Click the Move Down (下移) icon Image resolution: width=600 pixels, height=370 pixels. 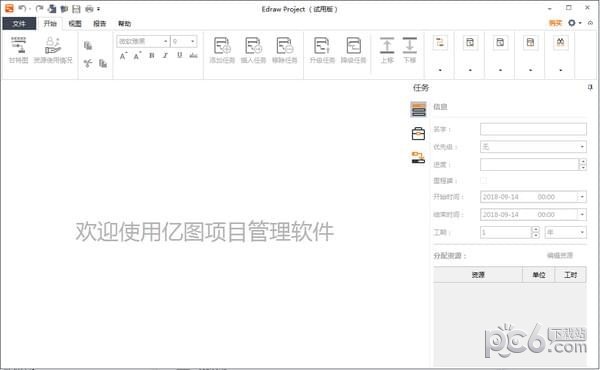pos(409,50)
